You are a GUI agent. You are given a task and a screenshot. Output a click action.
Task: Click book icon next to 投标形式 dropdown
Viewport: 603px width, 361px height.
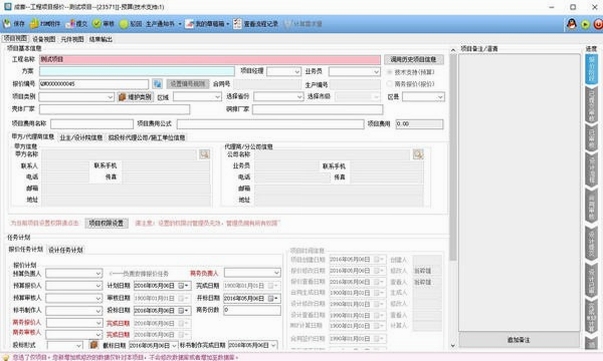tap(93, 344)
